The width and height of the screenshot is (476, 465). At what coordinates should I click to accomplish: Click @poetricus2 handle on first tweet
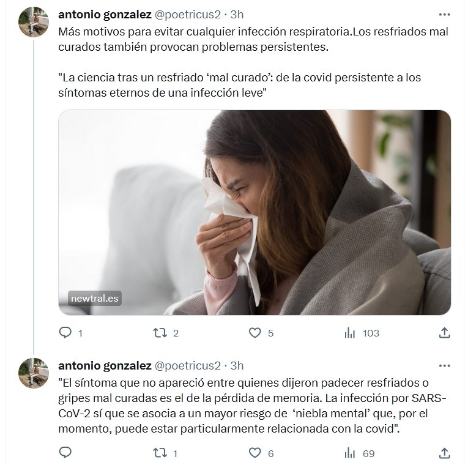point(187,13)
